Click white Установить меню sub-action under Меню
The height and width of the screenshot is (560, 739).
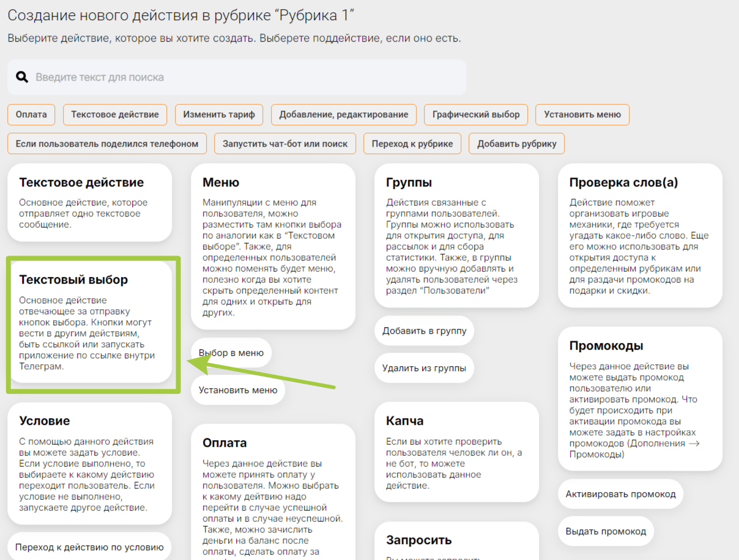click(x=238, y=390)
